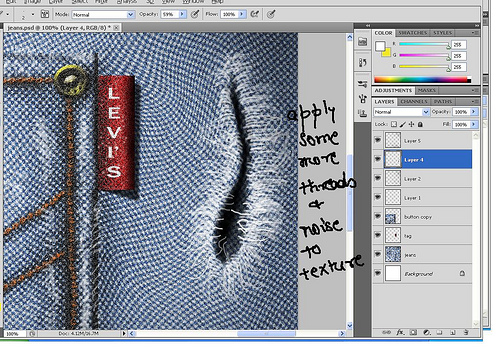Open the brush Opacity slider arrow
Viewport: 500px width, 362px height.
(182, 14)
